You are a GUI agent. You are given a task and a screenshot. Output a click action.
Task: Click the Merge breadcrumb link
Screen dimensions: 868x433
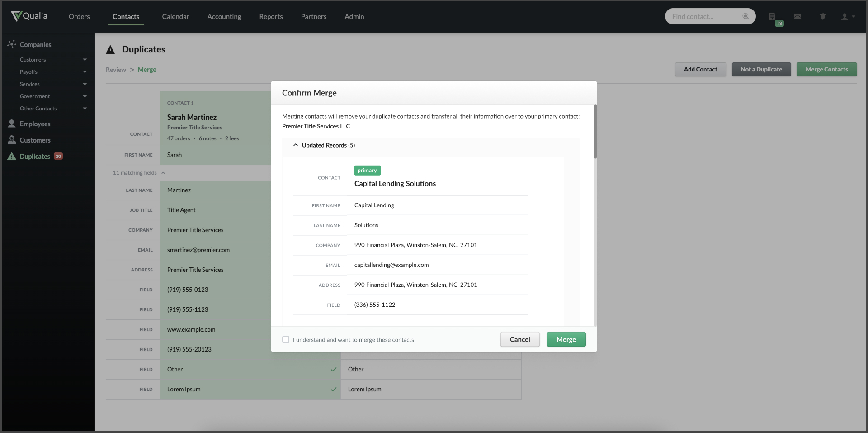147,70
